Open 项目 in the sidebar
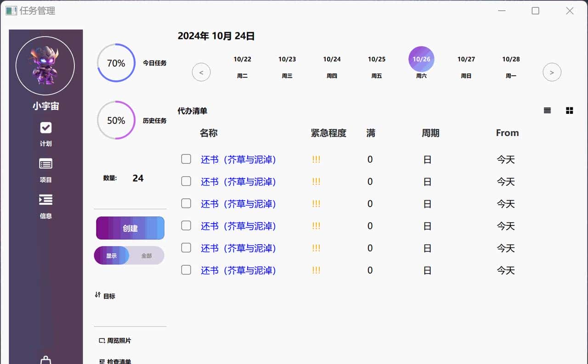 45,170
